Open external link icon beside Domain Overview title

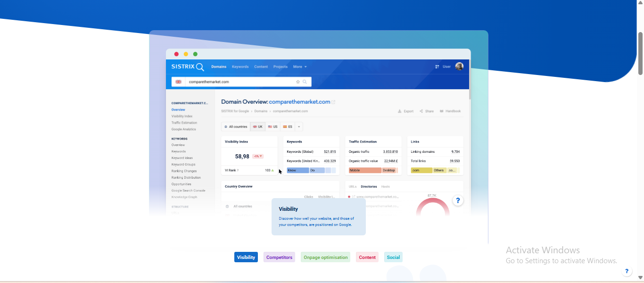(x=333, y=102)
